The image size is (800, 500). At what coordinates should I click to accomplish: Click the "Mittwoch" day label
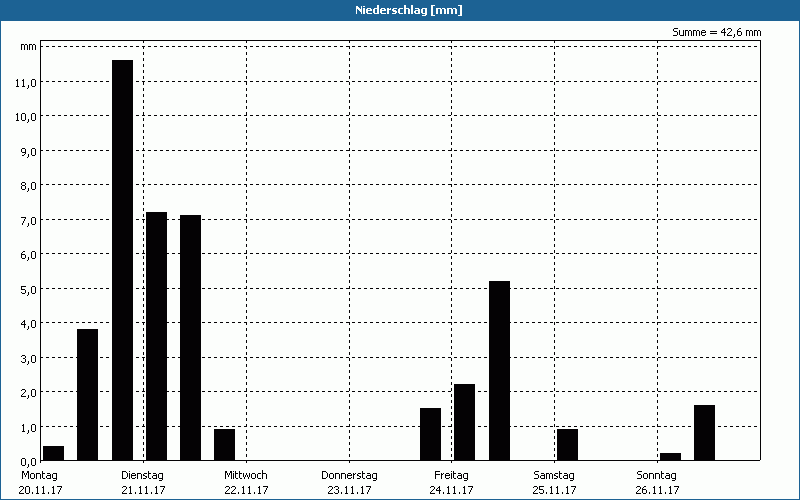pos(245,476)
